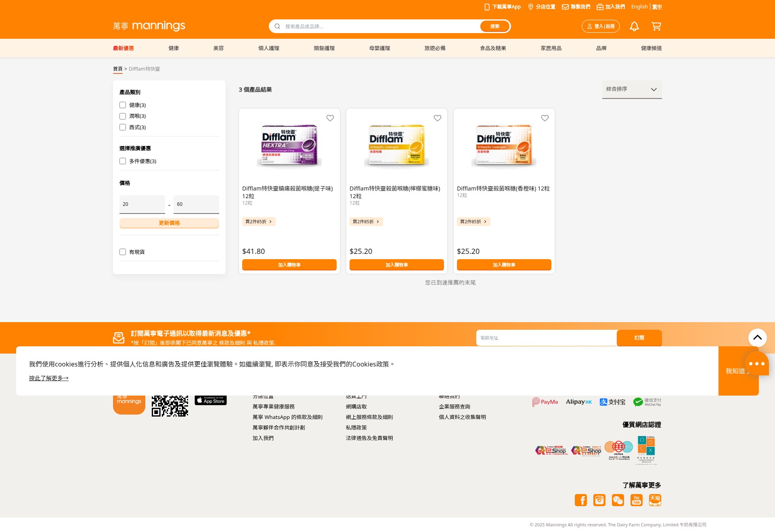Viewport: 775px width, 532px height.
Task: Click 登入|註冊 login button
Action: (601, 26)
